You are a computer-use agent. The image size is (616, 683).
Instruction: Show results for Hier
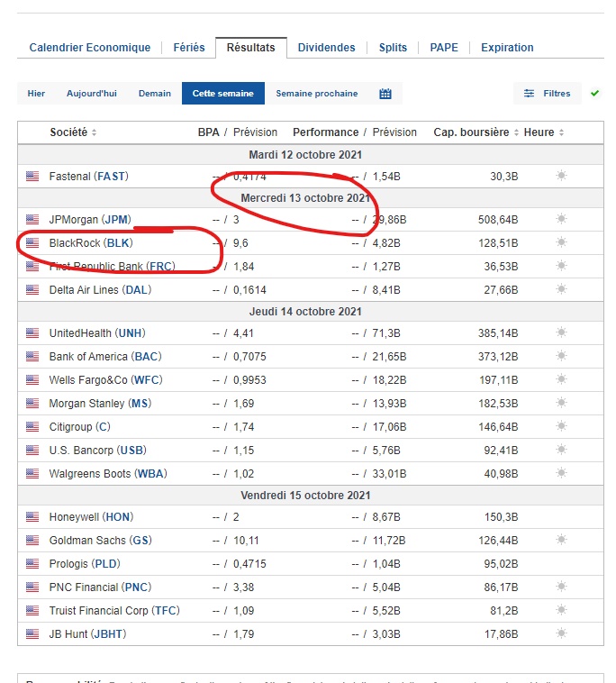(36, 93)
